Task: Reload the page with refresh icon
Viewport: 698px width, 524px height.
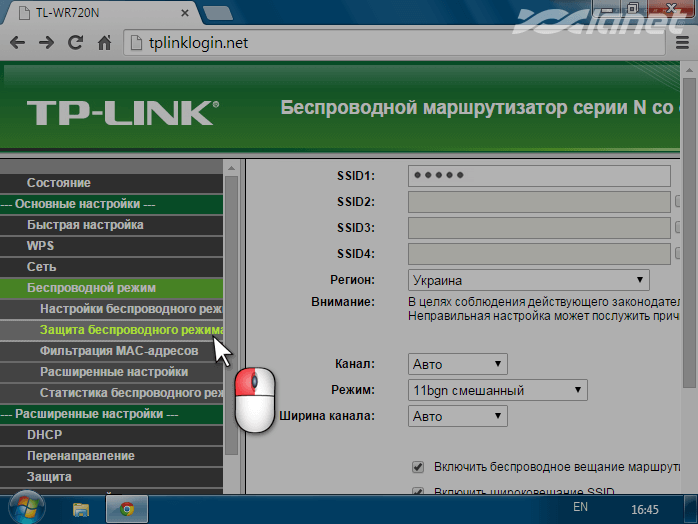Action: click(75, 43)
